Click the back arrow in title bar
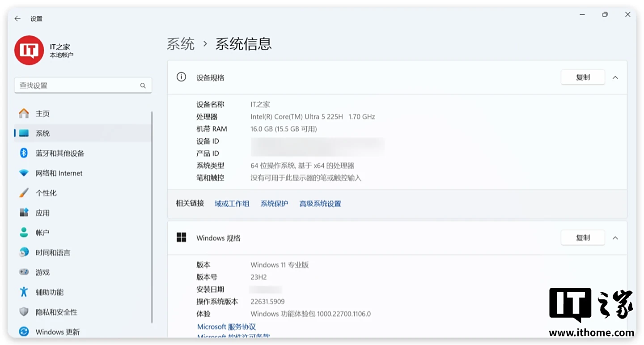The height and width of the screenshot is (345, 644). coord(17,19)
